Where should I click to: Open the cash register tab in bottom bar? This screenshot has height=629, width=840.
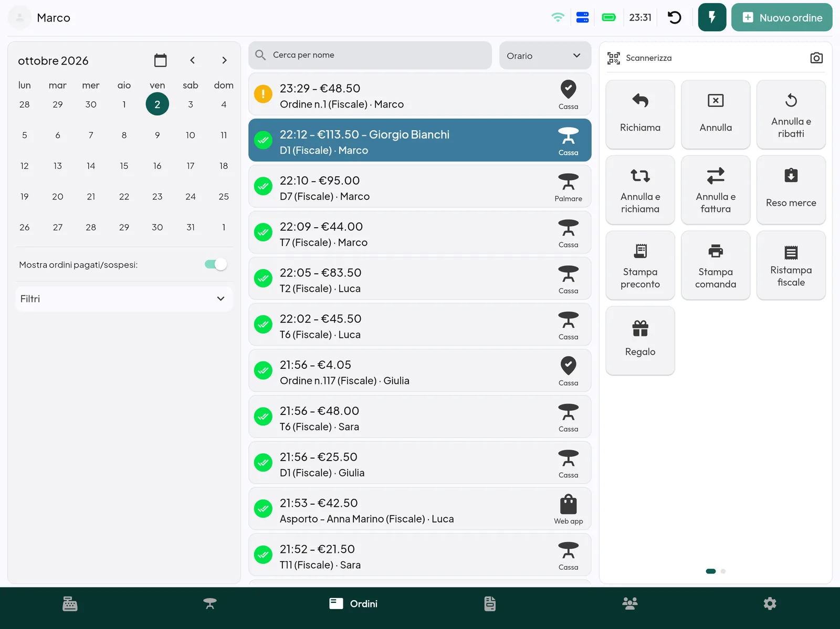[x=70, y=604]
